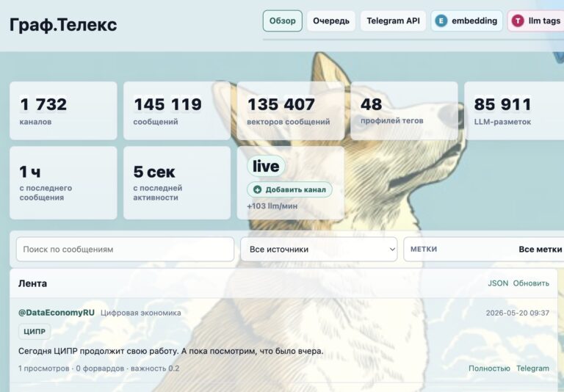The image size is (564, 392).
Task: Open the llm tags tab
Action: 536,21
